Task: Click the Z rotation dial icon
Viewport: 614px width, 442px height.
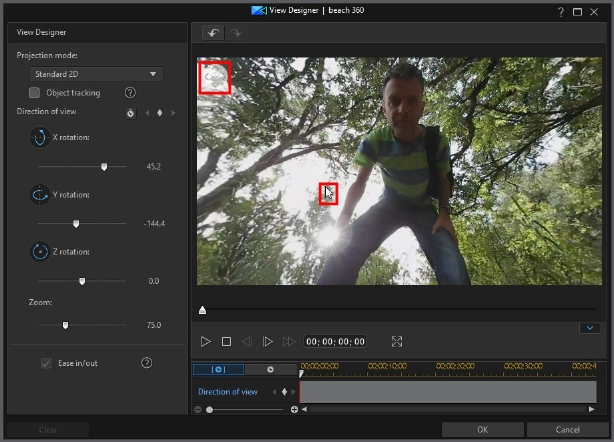Action: click(x=40, y=252)
